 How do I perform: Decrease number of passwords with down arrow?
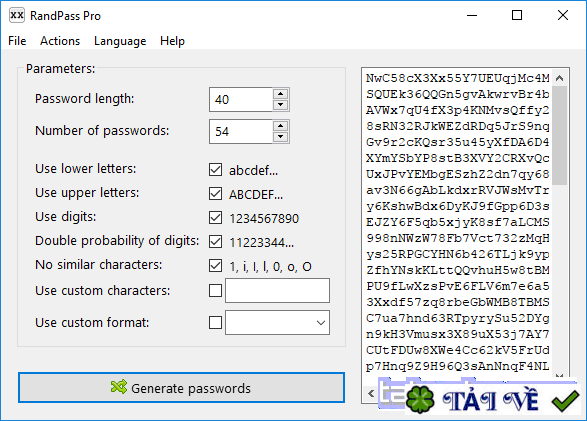point(281,137)
